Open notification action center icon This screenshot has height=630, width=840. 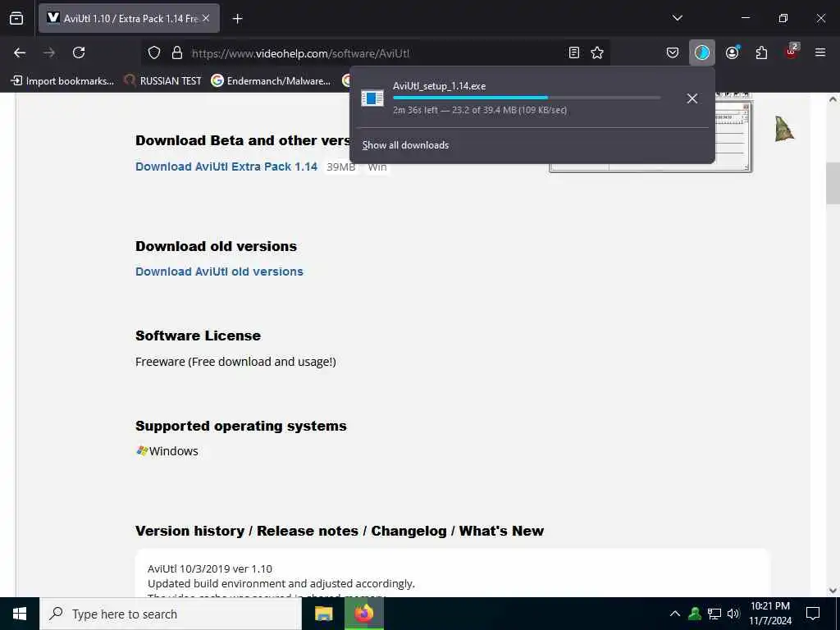tap(813, 614)
